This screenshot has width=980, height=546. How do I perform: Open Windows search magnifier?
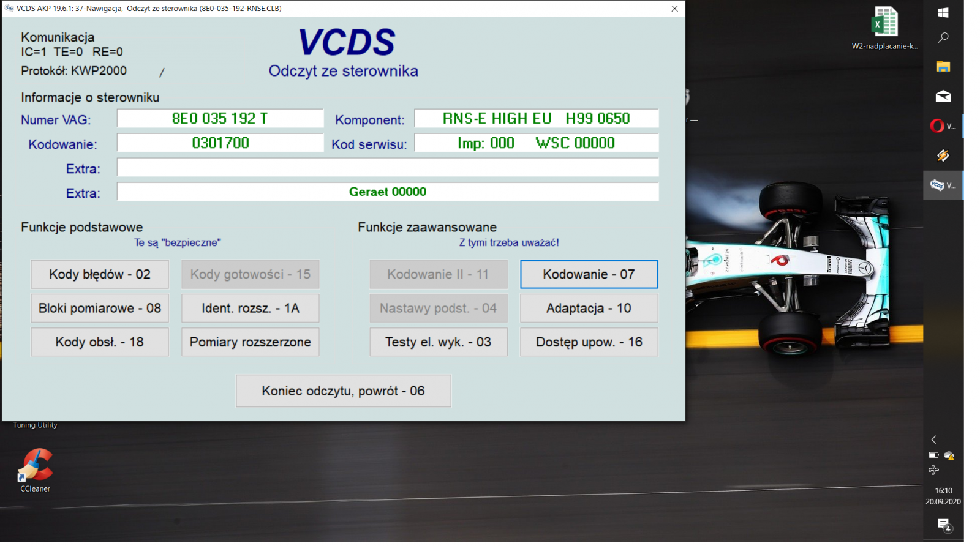pos(943,38)
